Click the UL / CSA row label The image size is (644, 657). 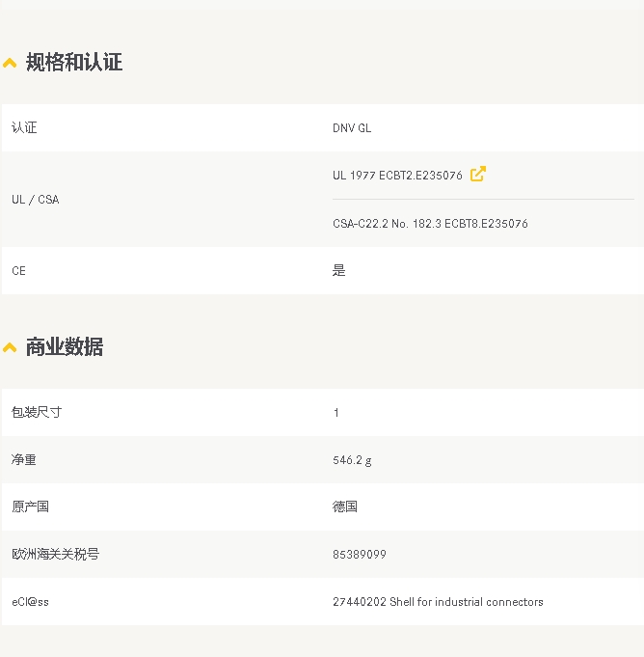coord(35,200)
